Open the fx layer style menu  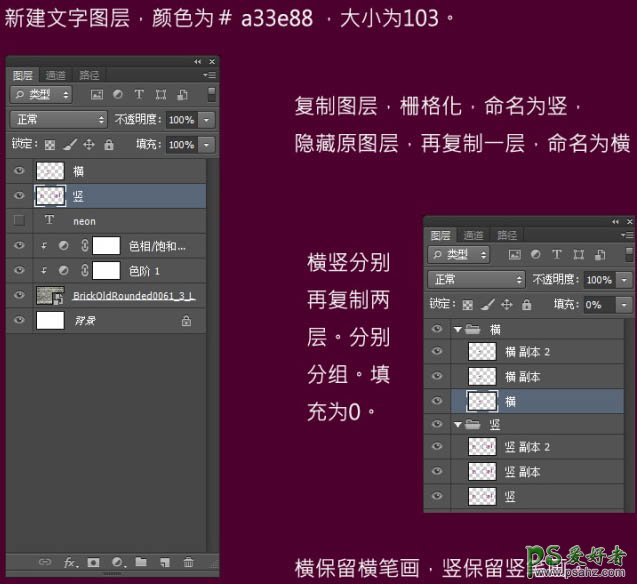[70, 562]
